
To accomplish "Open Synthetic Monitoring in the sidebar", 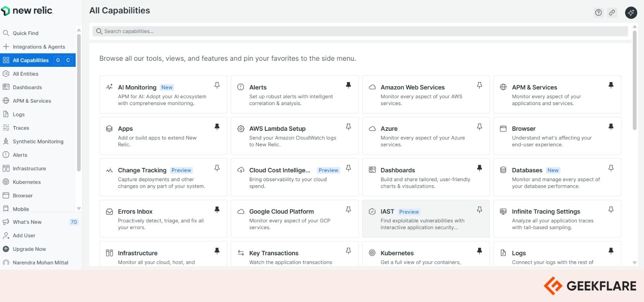I will [x=38, y=141].
